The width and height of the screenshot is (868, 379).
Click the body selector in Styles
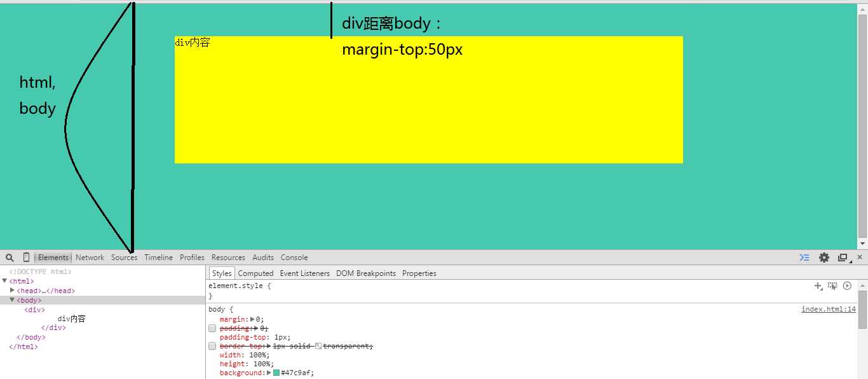pyautogui.click(x=216, y=309)
